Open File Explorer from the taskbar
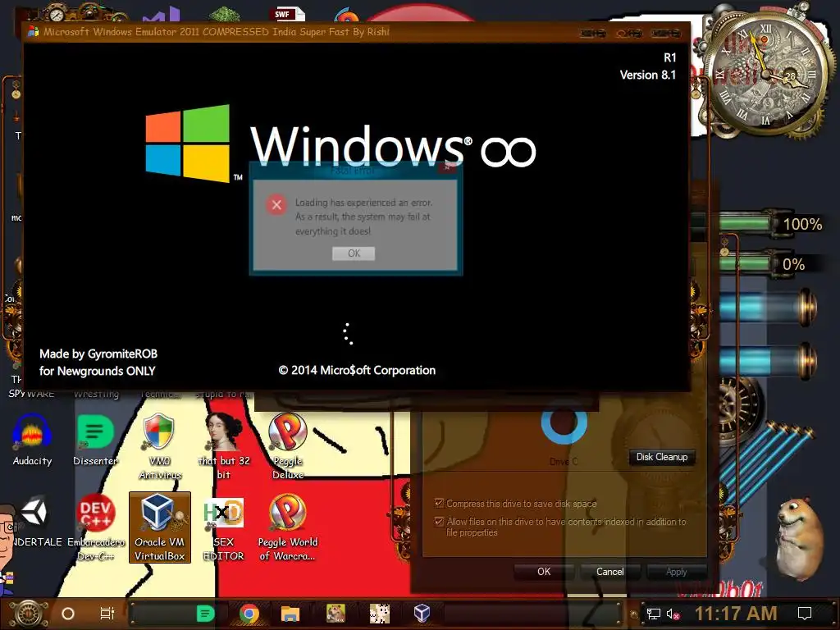Image resolution: width=840 pixels, height=630 pixels. [290, 614]
